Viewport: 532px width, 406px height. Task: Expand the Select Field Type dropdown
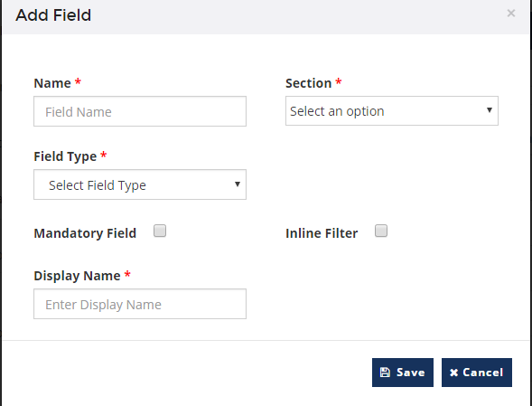(140, 184)
